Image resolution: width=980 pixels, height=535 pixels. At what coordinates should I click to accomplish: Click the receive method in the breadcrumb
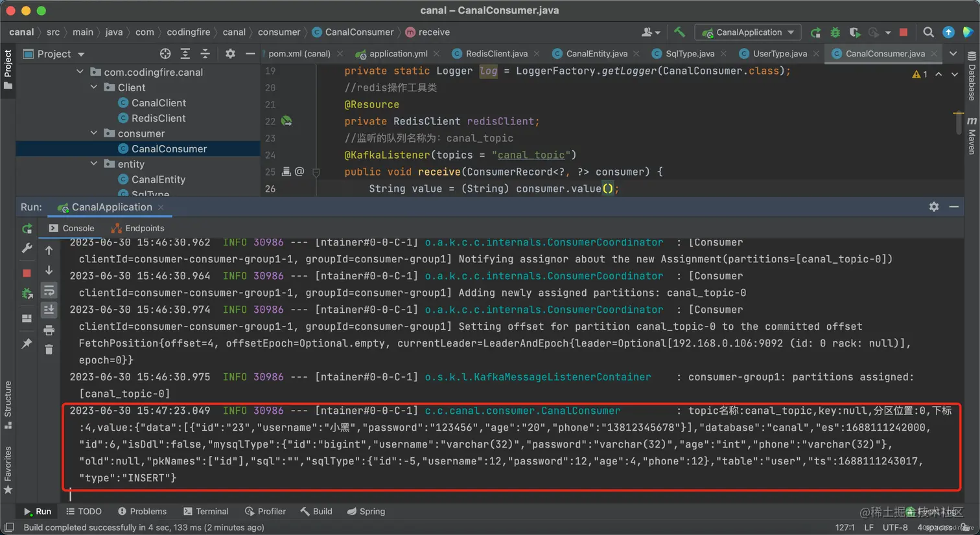[428, 32]
